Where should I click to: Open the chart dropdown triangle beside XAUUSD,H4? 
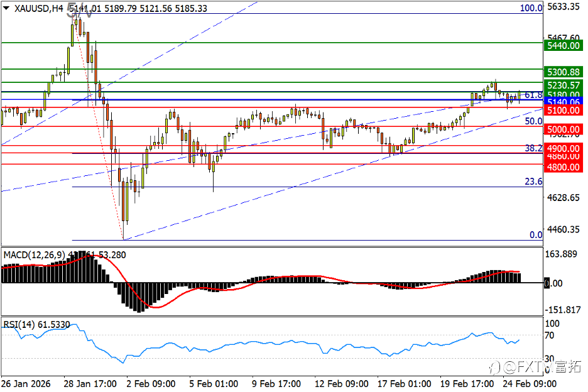6,8
